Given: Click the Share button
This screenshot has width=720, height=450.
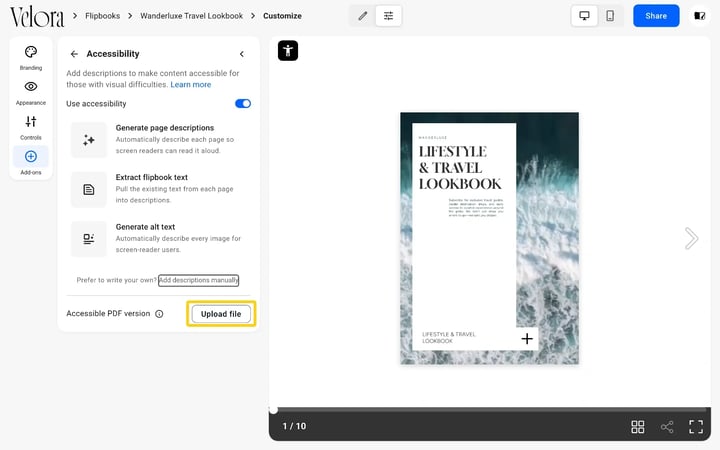Looking at the screenshot, I should [656, 16].
